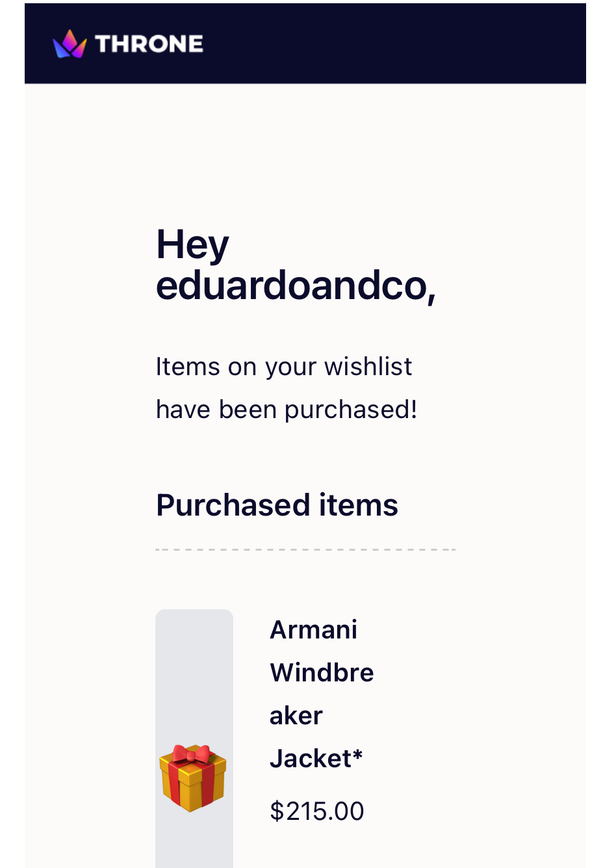
Task: Click the "Items on your wishlist" line
Action: pyautogui.click(x=283, y=367)
